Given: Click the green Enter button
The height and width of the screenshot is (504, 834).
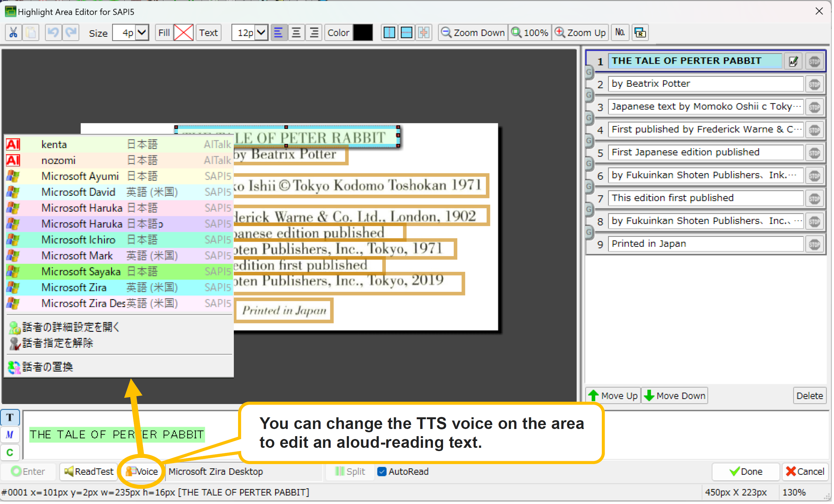Looking at the screenshot, I should [29, 472].
